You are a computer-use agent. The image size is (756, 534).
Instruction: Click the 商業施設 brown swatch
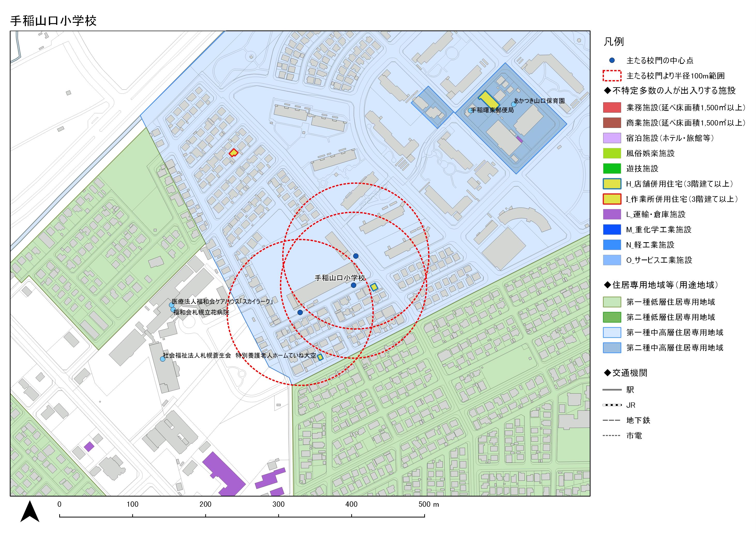click(x=612, y=123)
